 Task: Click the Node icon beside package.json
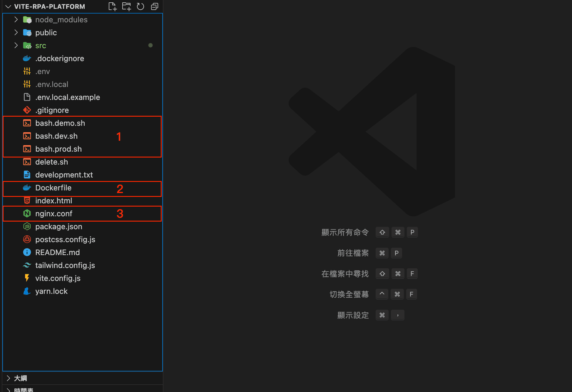27,227
